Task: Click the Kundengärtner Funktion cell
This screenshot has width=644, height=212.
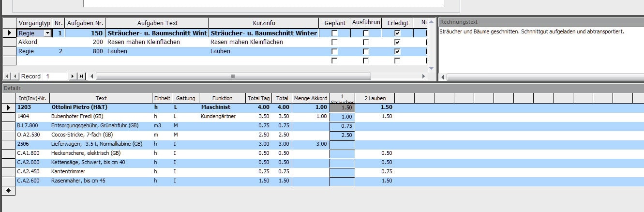Action: (x=222, y=117)
